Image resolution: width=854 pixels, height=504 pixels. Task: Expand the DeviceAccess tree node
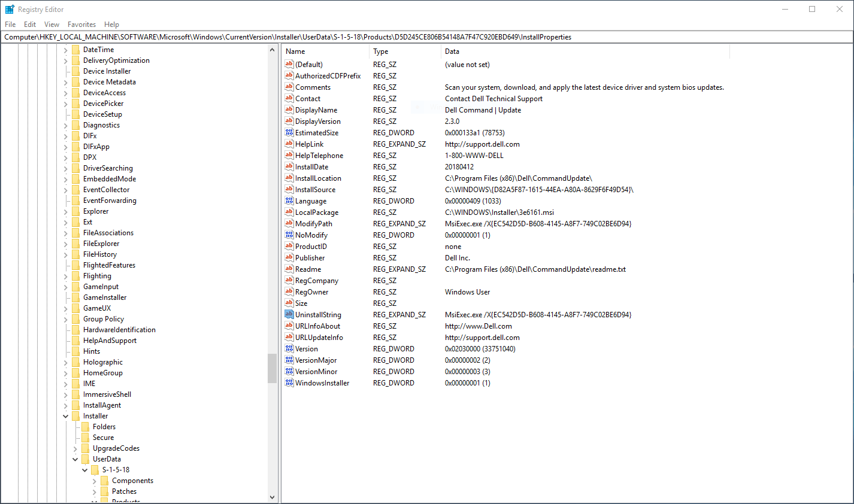(66, 93)
